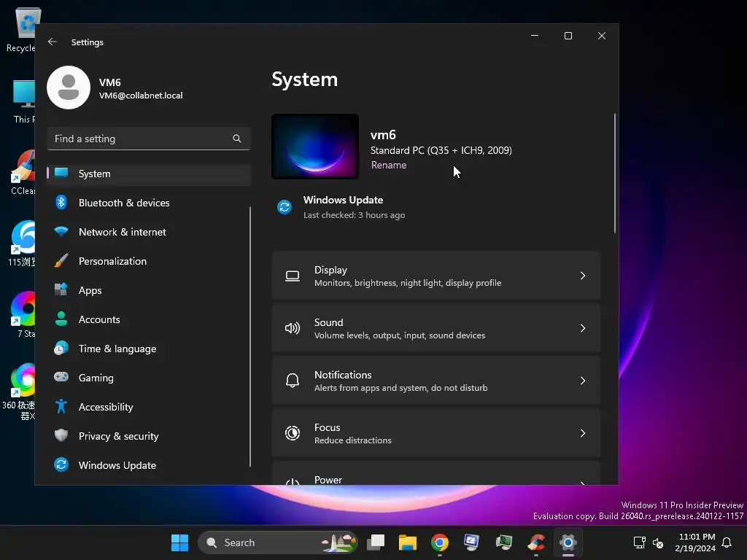This screenshot has height=560, width=747.
Task: Click the Windows Update sync icon in System pane
Action: pos(285,207)
